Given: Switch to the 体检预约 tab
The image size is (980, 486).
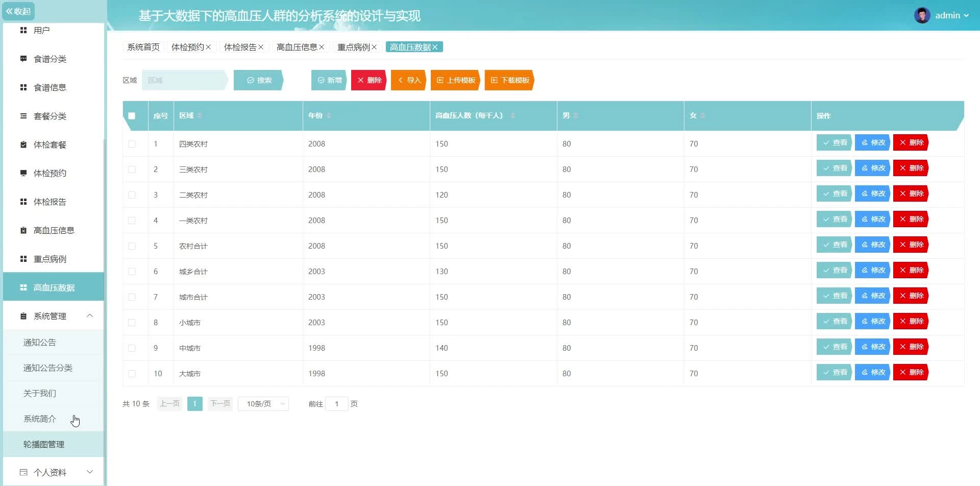Looking at the screenshot, I should 188,47.
